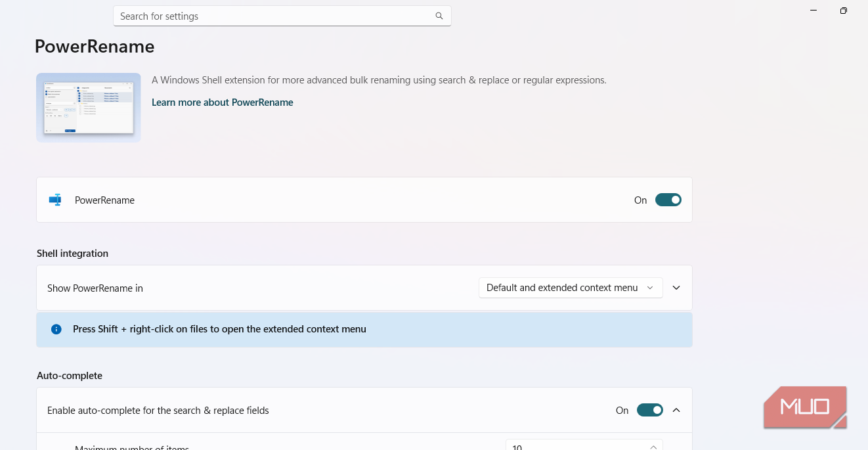Click the magnifier icon in the settings search box
The height and width of the screenshot is (450, 868).
click(439, 16)
